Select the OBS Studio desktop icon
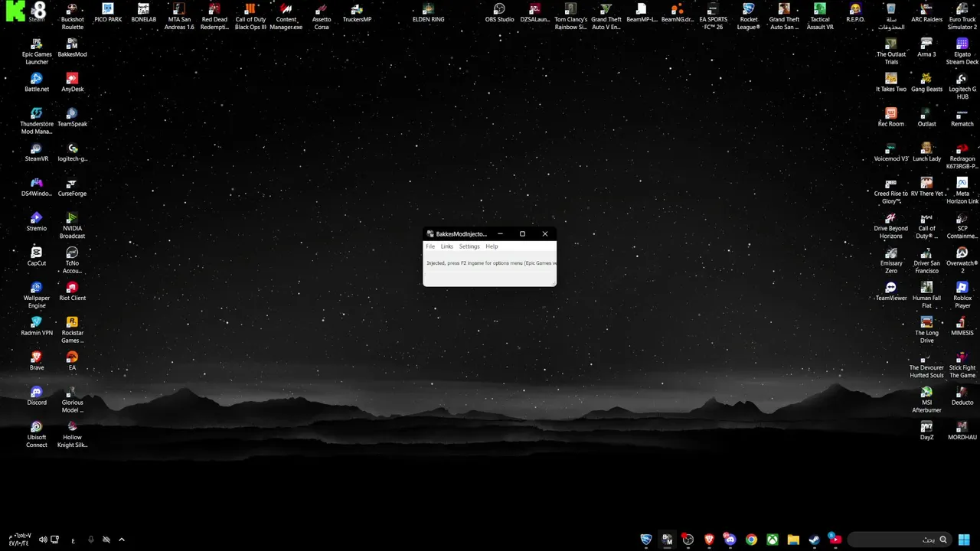980x551 pixels. tap(499, 13)
